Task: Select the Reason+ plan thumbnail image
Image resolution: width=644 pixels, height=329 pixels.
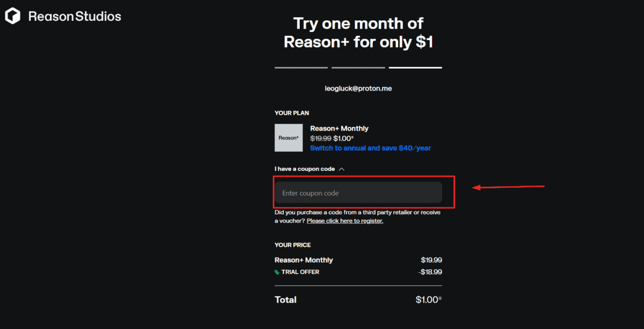Action: [289, 138]
